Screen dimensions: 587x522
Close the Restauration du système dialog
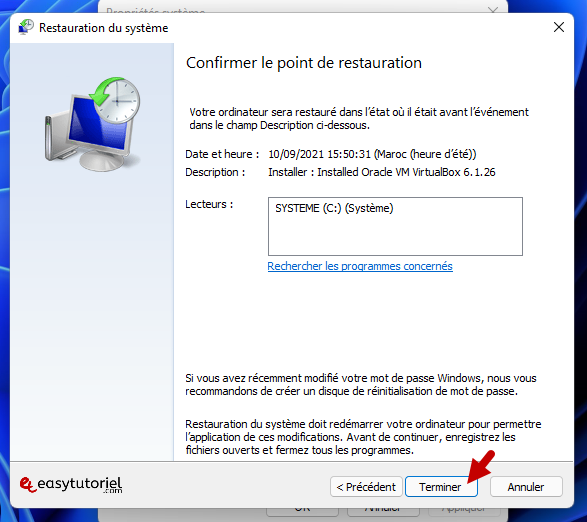click(559, 27)
